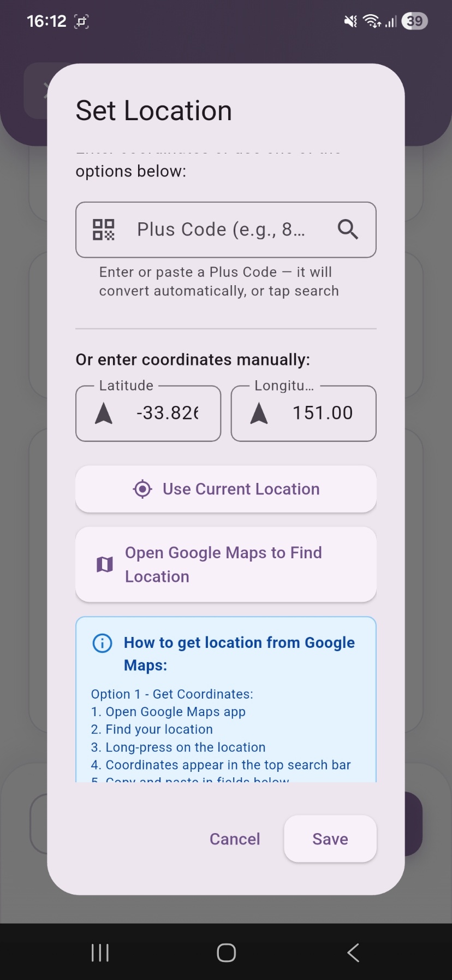The height and width of the screenshot is (980, 452).
Task: Tap the Android recent apps navigation icon
Action: click(x=100, y=953)
